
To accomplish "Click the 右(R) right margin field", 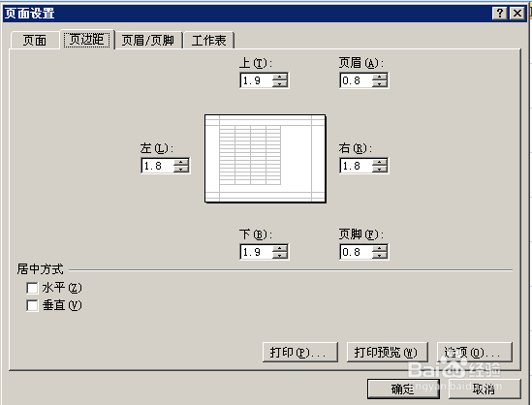I will [x=356, y=166].
